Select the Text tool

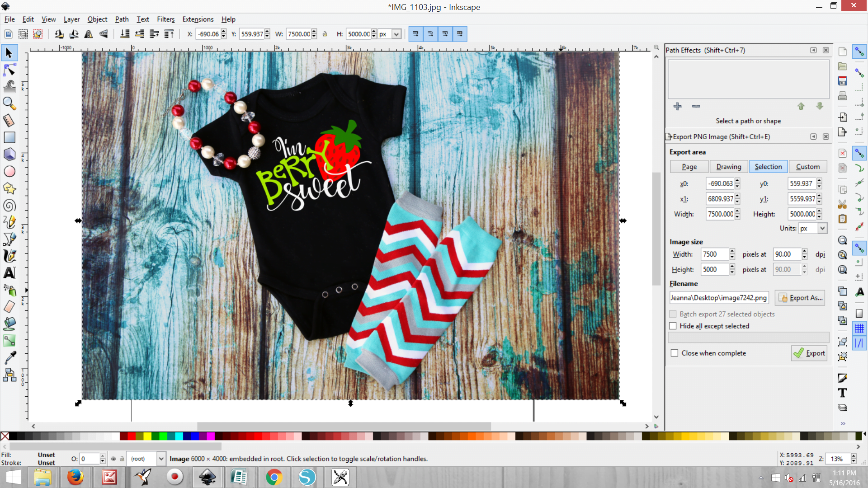click(9, 272)
